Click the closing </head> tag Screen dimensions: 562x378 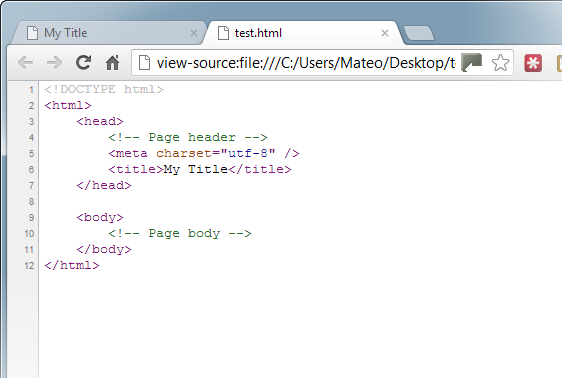coord(104,185)
